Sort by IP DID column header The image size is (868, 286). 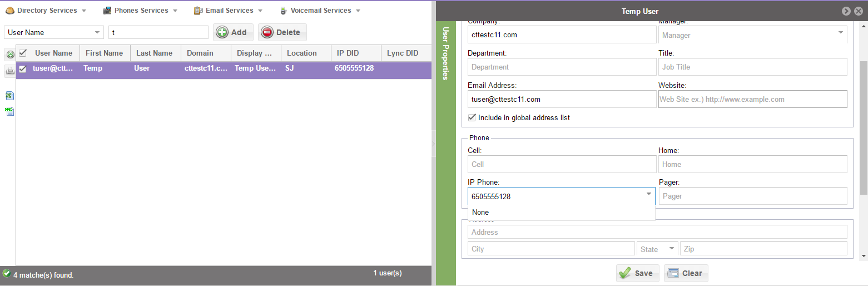click(x=355, y=53)
